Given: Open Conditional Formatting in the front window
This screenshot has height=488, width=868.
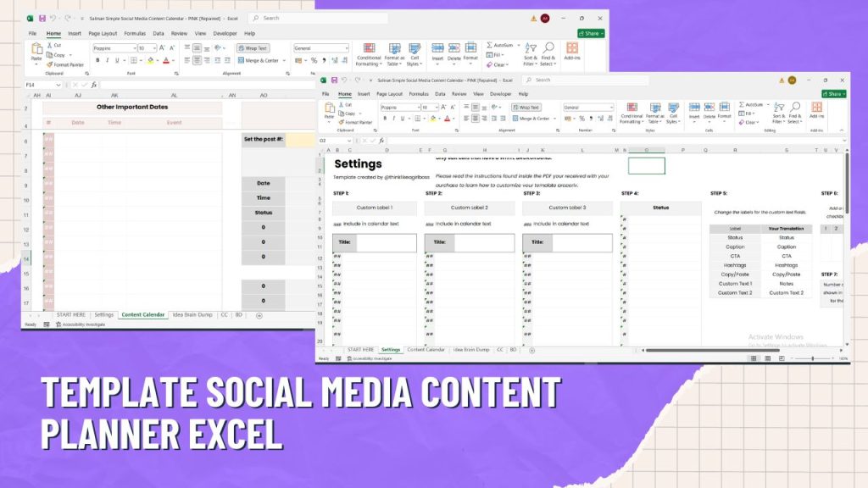Looking at the screenshot, I should tap(632, 113).
